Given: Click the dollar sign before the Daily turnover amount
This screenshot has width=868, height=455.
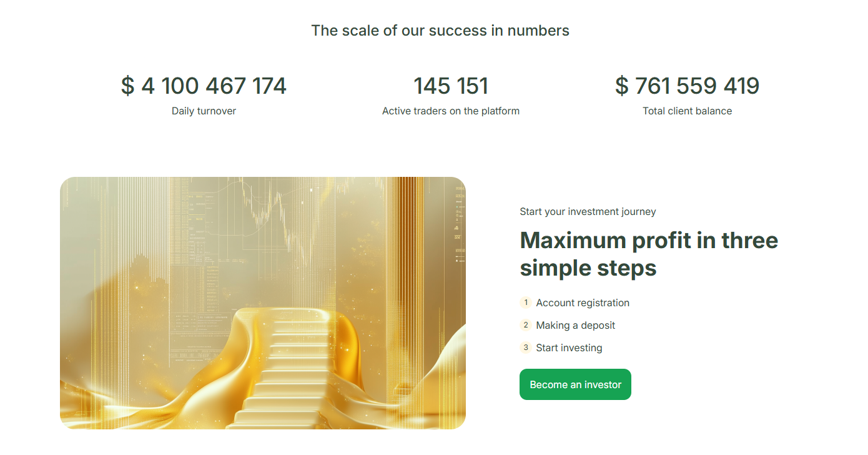Looking at the screenshot, I should point(127,86).
